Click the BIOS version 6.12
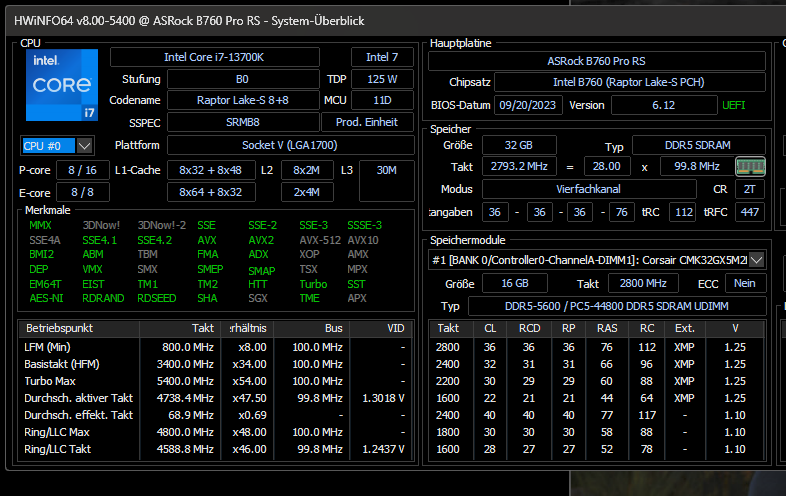This screenshot has height=496, width=786. pyautogui.click(x=664, y=105)
